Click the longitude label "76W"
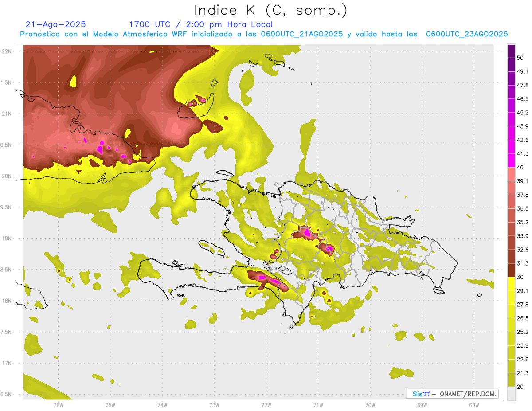This screenshot has height=411, width=532. 58,405
